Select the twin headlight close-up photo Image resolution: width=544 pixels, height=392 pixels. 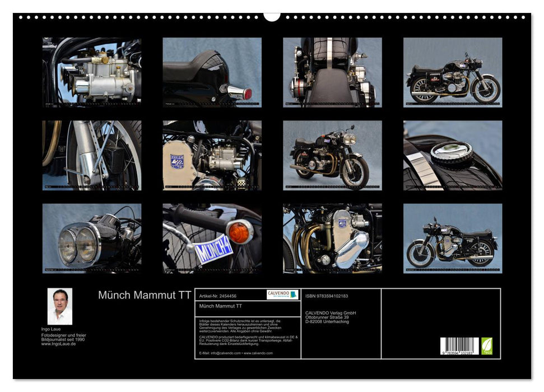click(x=91, y=239)
